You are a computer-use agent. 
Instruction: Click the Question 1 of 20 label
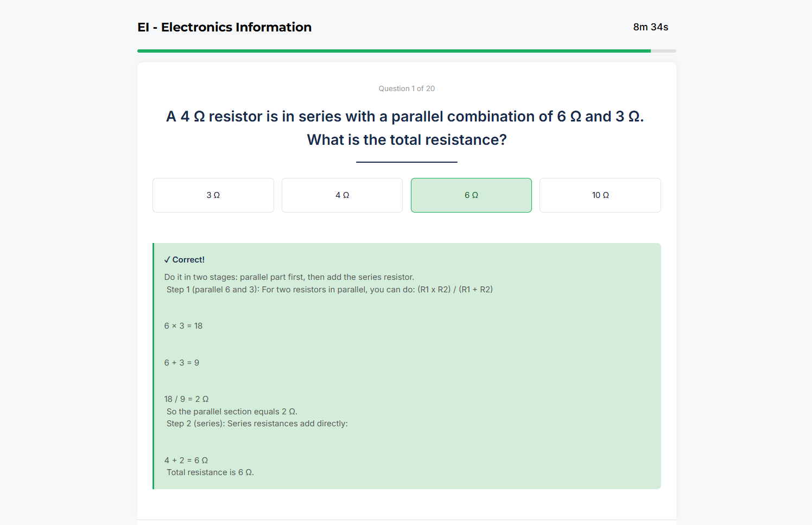coord(407,88)
